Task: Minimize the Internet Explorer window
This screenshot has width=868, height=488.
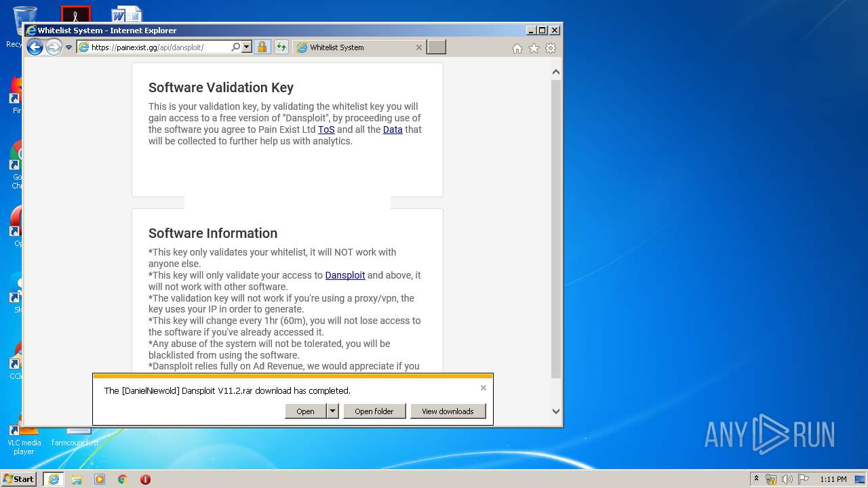Action: 531,30
